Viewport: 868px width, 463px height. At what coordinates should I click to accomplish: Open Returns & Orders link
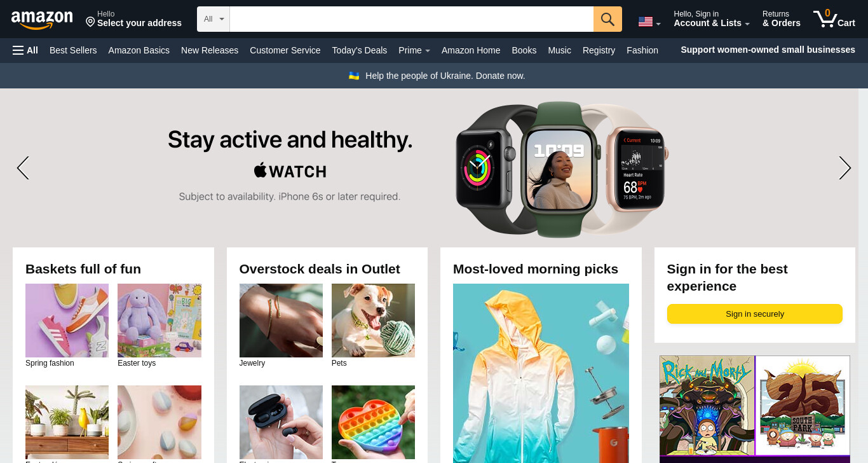point(781,19)
